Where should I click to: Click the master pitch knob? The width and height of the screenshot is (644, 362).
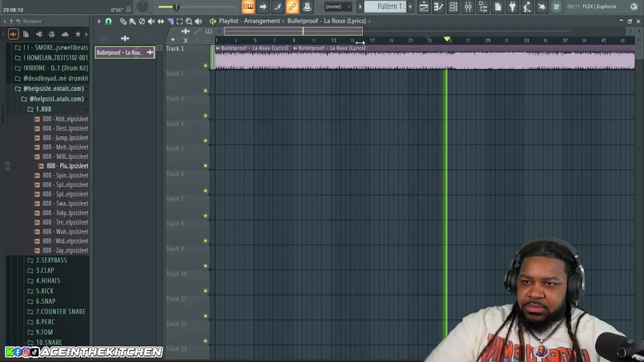(143, 7)
